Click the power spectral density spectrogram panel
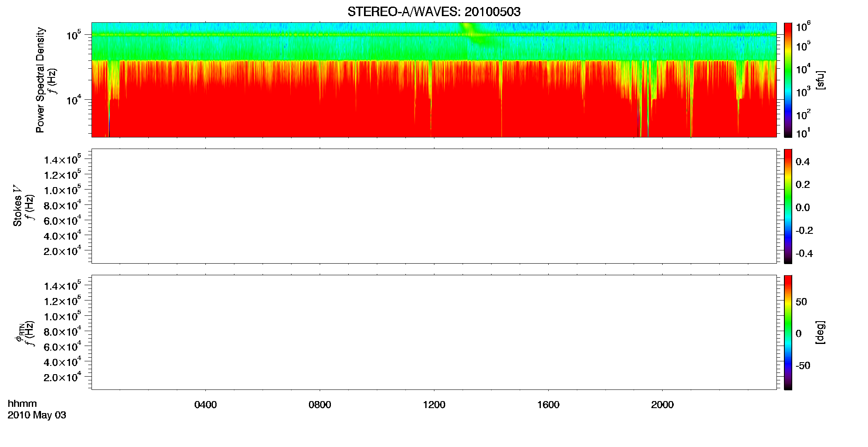Screen dimensions: 868x447 434,79
